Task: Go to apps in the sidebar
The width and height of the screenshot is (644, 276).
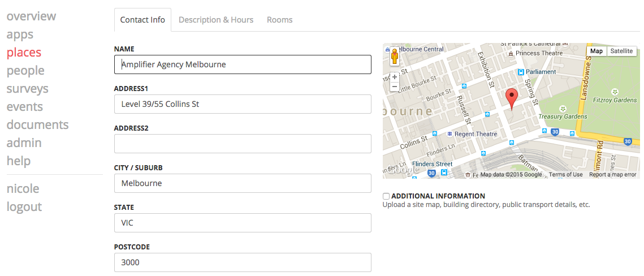Action: (x=20, y=34)
